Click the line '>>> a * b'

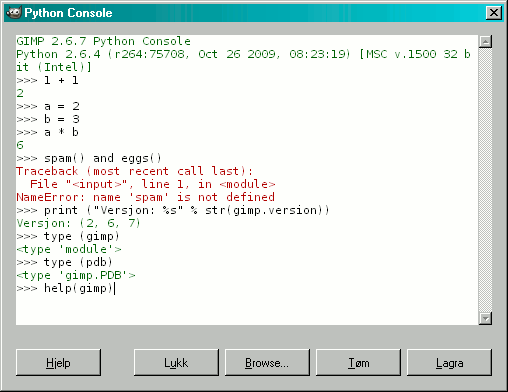click(x=47, y=132)
